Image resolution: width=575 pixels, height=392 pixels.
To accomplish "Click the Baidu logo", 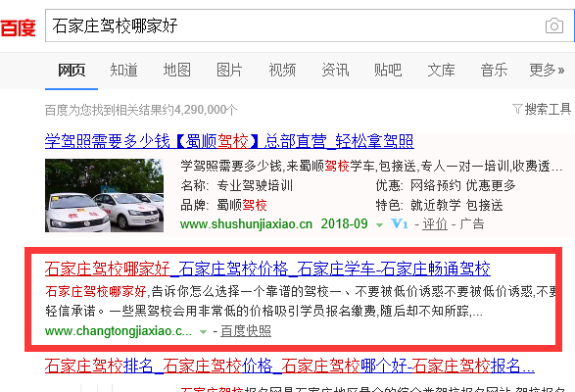I will click(18, 27).
